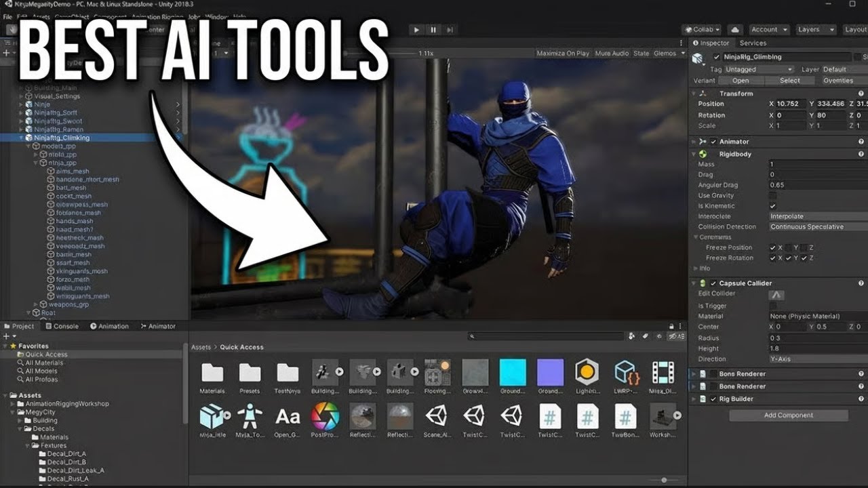Toggle the Is Kinematic checkbox
This screenshot has height=488, width=868.
coord(773,206)
